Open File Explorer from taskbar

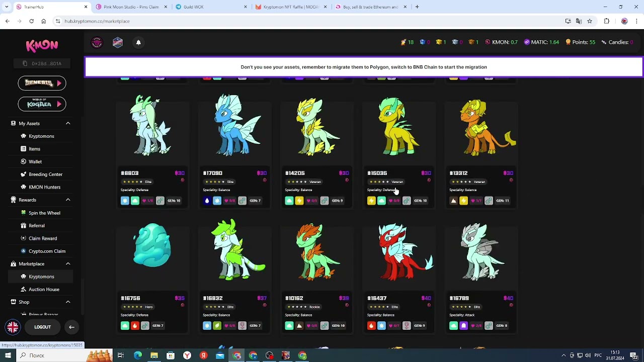[154, 355]
